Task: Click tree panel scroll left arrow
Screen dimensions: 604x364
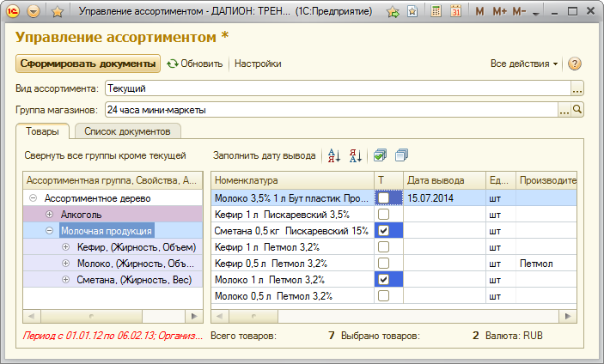Action: pyautogui.click(x=32, y=316)
